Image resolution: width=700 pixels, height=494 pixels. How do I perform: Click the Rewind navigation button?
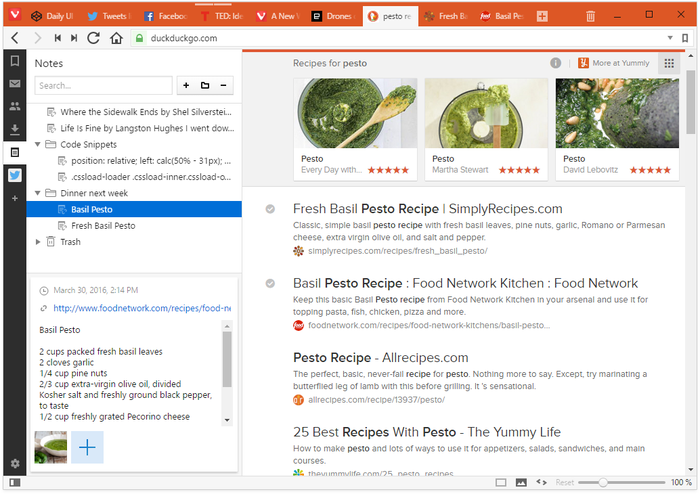coord(58,38)
